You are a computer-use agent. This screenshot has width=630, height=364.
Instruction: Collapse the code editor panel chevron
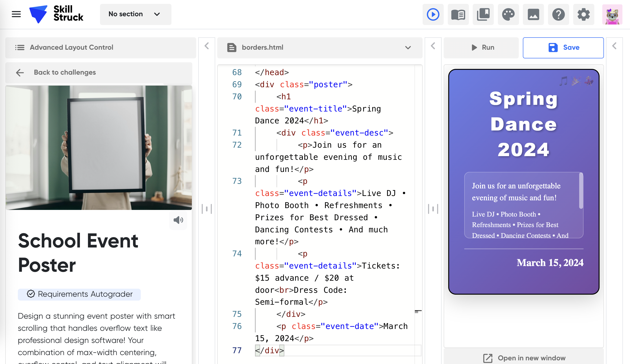(433, 46)
